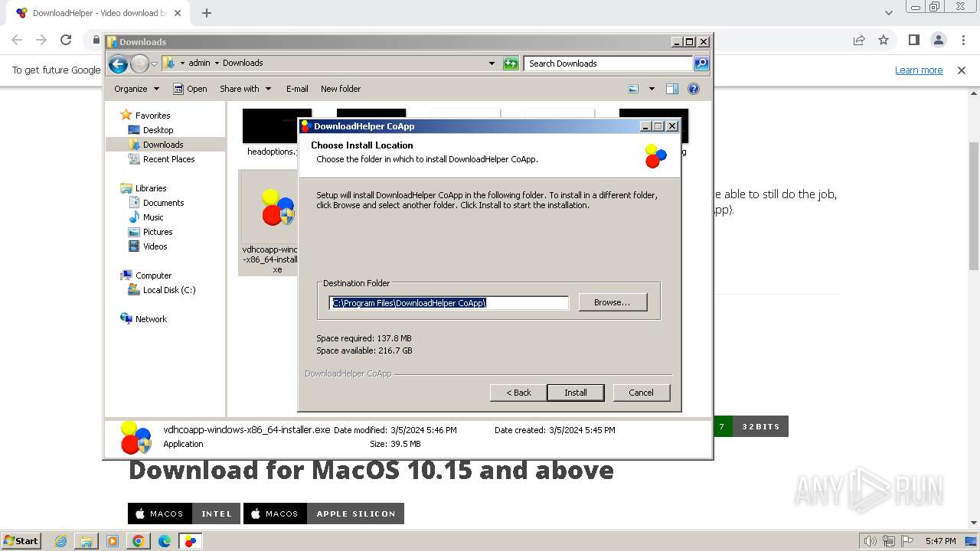Open the Organize menu in Explorer
Screen dimensions: 980x551
(x=136, y=89)
